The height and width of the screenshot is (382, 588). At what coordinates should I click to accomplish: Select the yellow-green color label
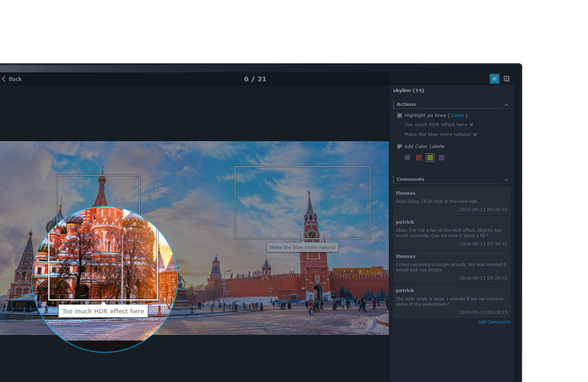[430, 157]
